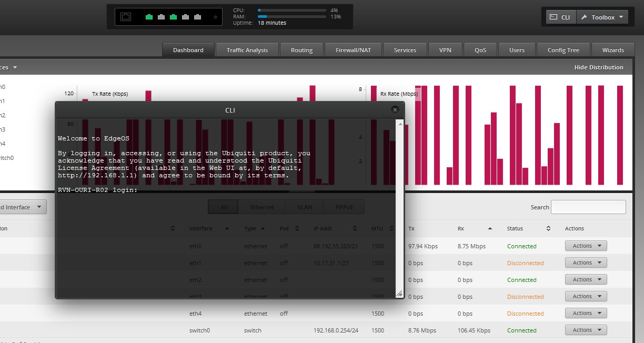This screenshot has width=644, height=343.
Task: Click the first green eth0 port icon
Action: (149, 17)
